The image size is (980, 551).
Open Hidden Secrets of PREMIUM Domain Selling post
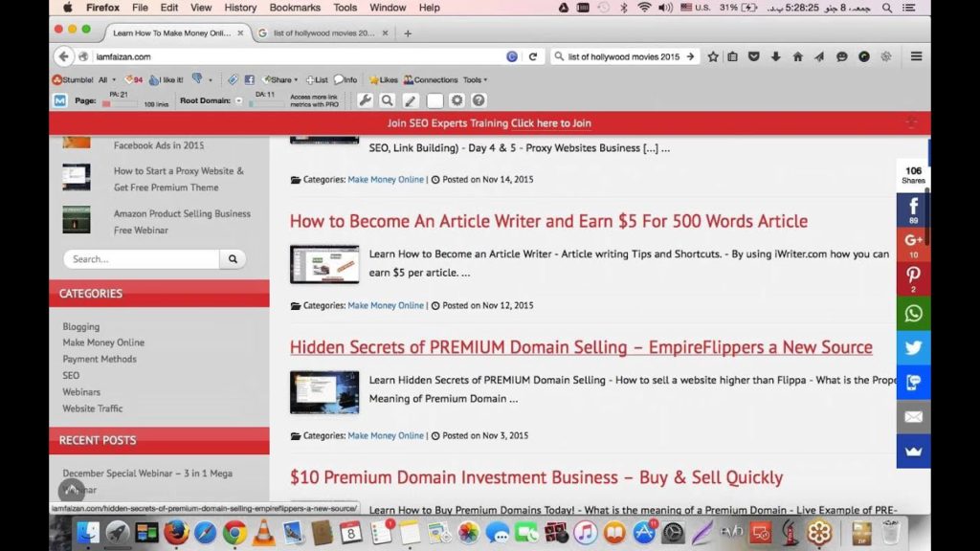(x=581, y=347)
